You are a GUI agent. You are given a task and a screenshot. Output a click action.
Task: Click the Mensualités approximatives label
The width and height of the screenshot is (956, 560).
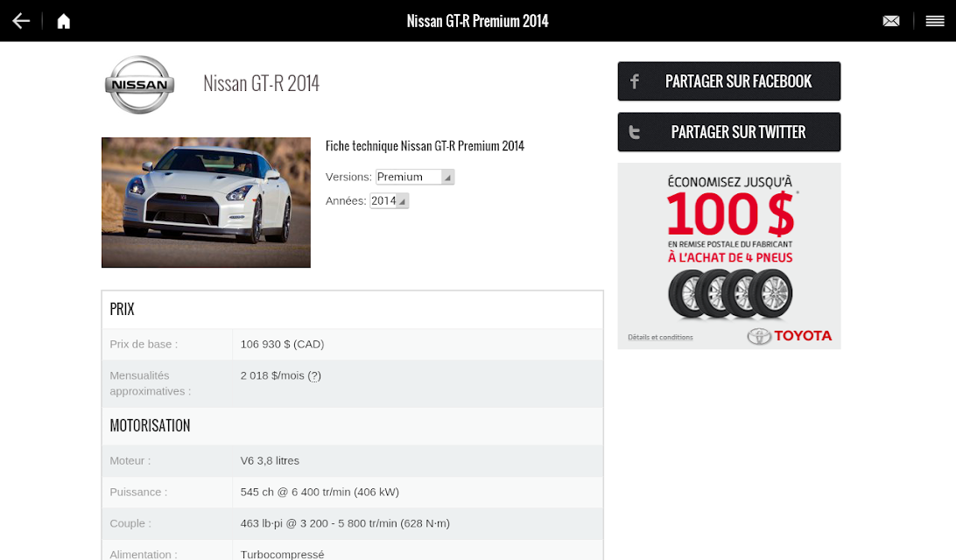[x=150, y=383]
